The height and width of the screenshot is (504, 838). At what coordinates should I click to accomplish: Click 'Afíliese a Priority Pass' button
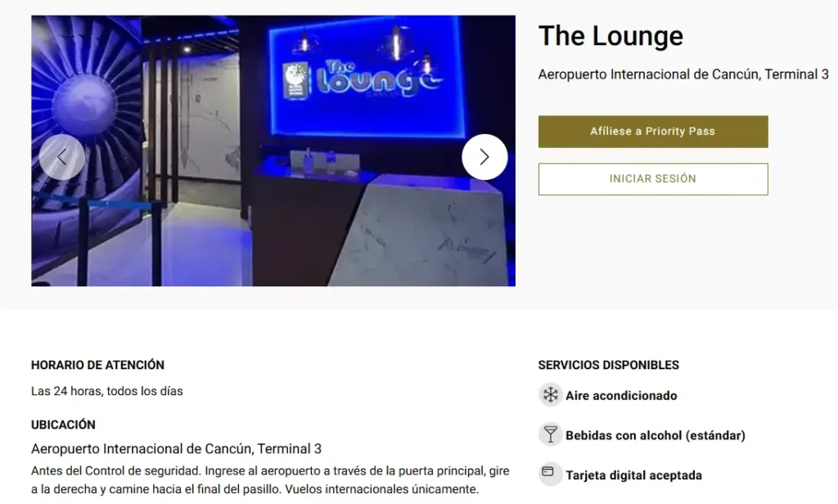point(653,132)
